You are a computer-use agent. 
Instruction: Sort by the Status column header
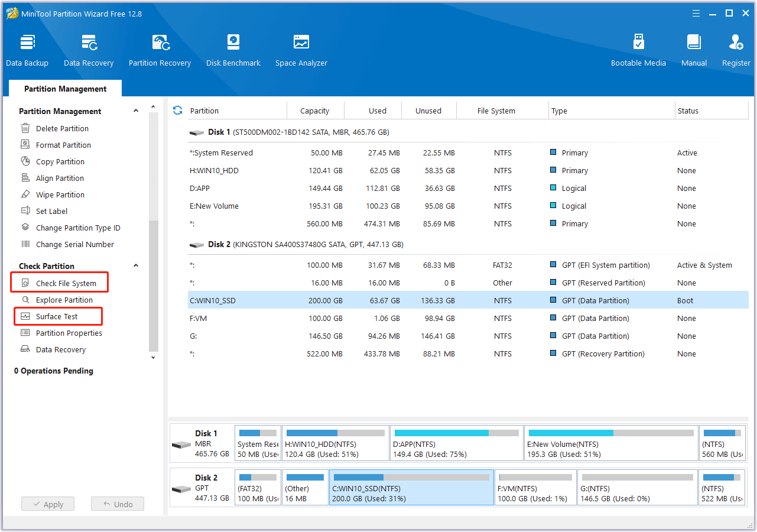[x=712, y=111]
